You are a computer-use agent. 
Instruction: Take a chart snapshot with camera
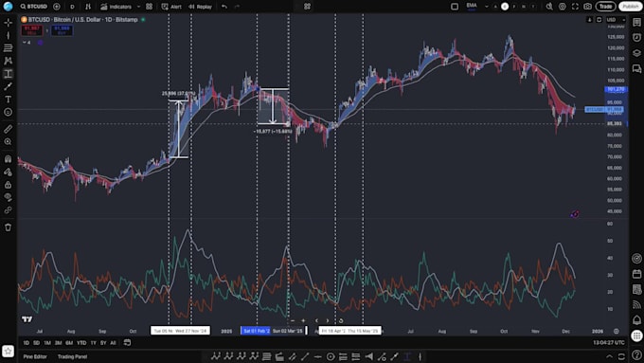[x=588, y=7]
